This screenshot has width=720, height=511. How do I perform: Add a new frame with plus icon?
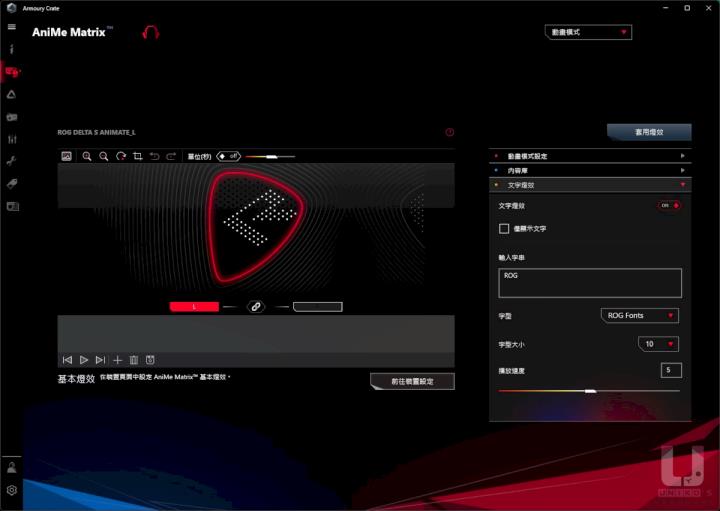click(x=118, y=360)
